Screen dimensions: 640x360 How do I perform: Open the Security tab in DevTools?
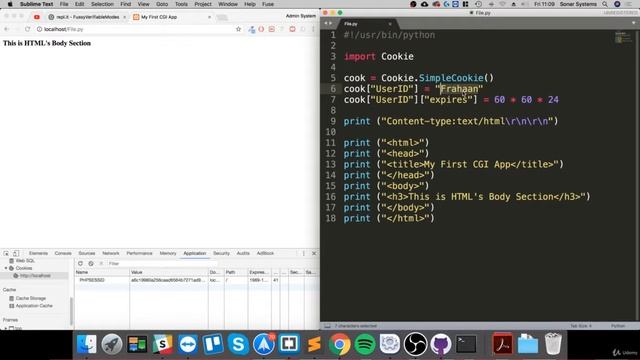coord(221,253)
